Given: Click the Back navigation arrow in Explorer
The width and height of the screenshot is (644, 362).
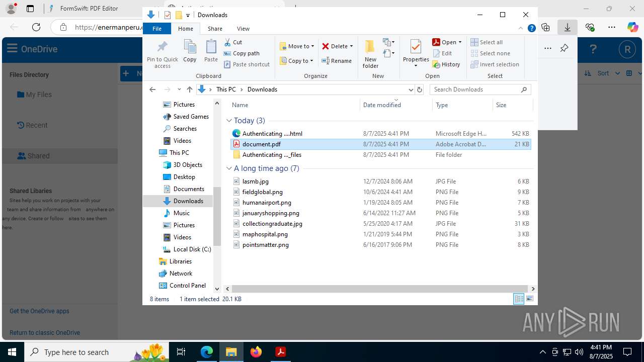Looking at the screenshot, I should (x=152, y=89).
